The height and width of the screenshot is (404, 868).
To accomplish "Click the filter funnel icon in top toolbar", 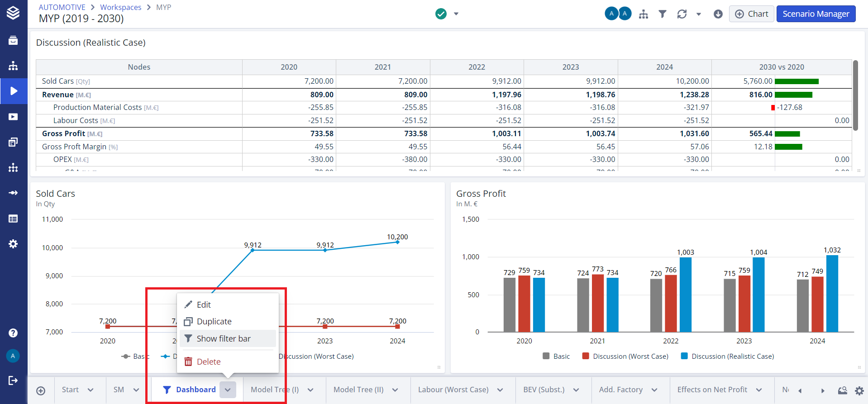I will 662,14.
